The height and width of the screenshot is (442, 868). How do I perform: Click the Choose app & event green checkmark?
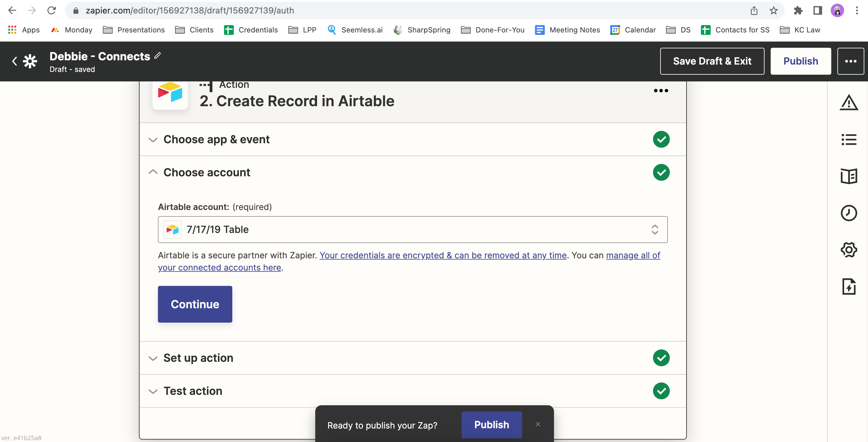[x=661, y=140]
